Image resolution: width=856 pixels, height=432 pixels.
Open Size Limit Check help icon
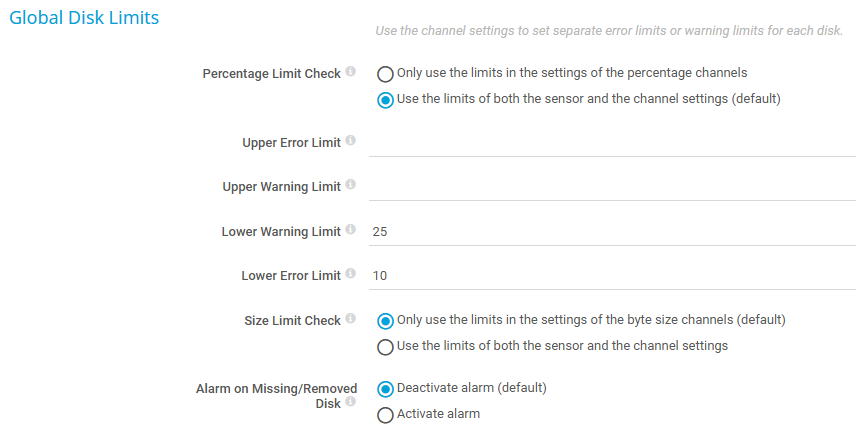pyautogui.click(x=350, y=320)
